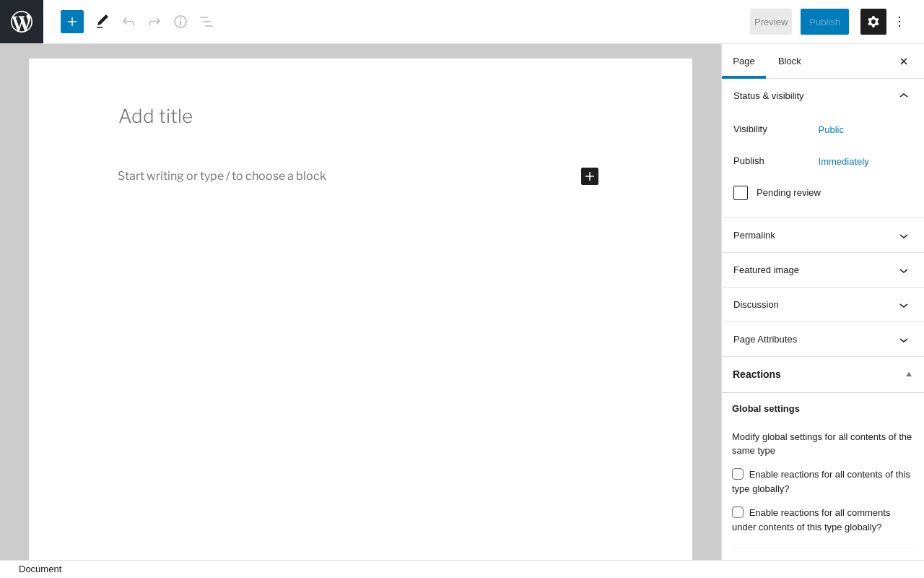Expand the Permalink panel
Screen dimensions: 924x578
click(x=822, y=236)
